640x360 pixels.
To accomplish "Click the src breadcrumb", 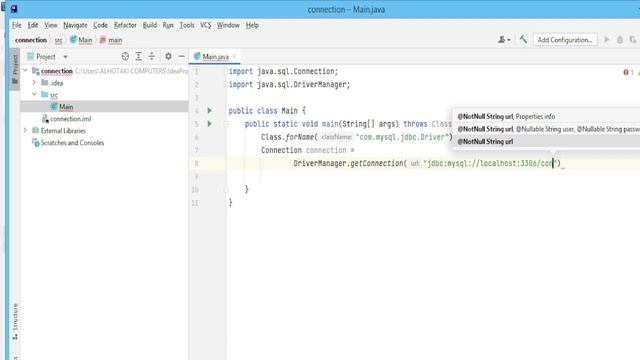I will click(58, 40).
